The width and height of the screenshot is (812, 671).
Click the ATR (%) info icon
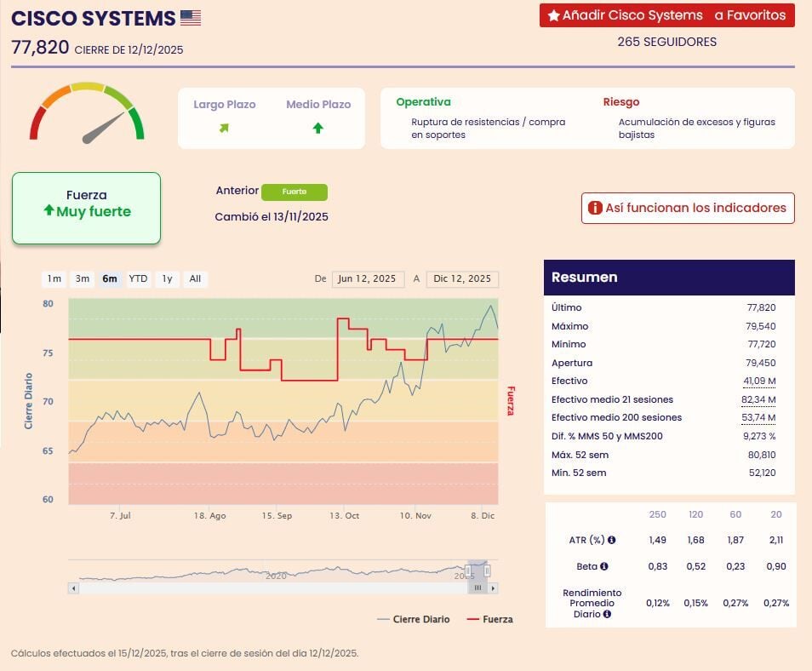(x=612, y=540)
